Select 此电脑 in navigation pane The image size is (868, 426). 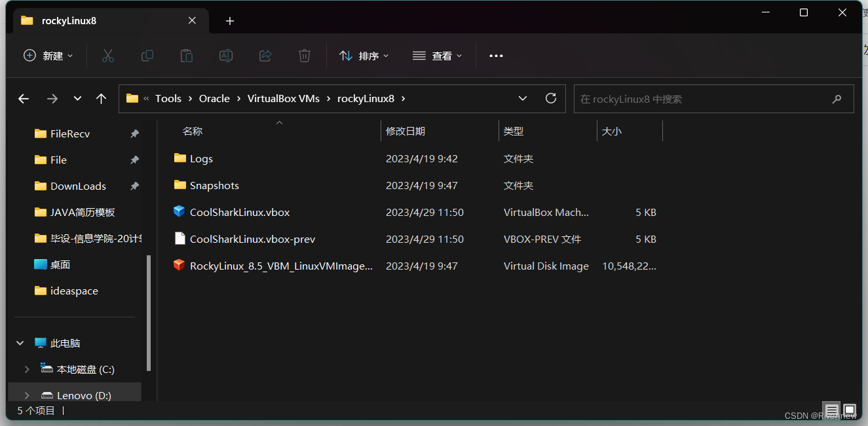point(65,343)
